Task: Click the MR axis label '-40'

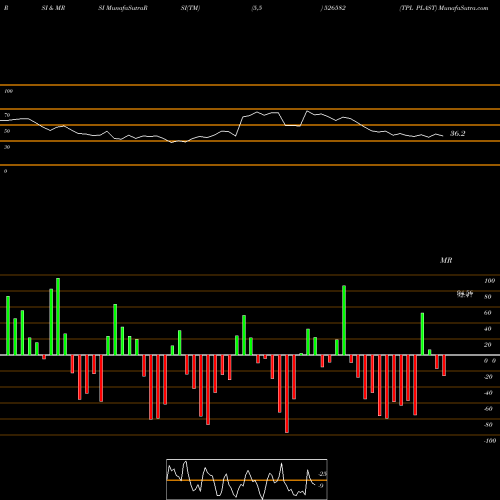Action: 488,393
